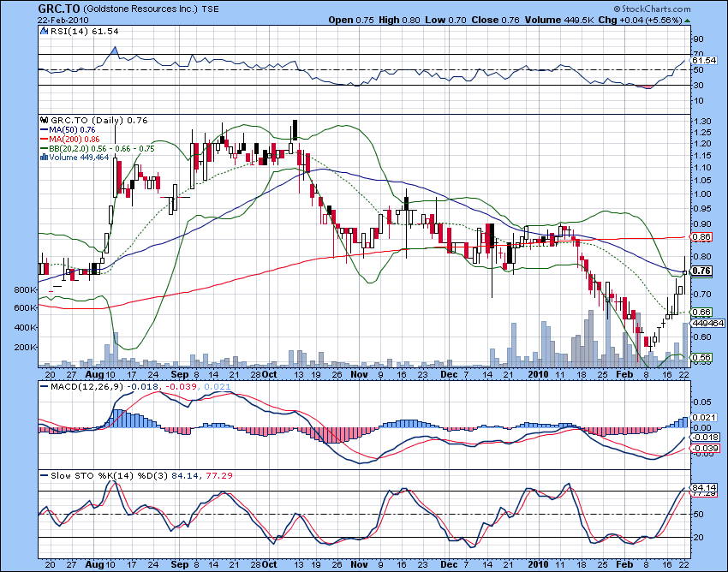Click the RSI(14) indicator icon
This screenshot has height=572, width=728.
(x=44, y=31)
